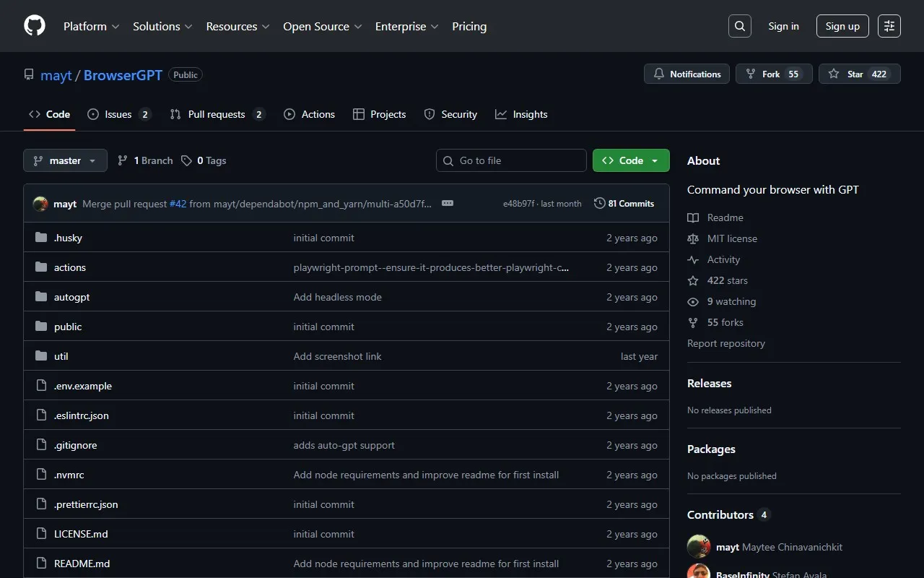The image size is (924, 578).
Task: Click the folder icon beside autogpt
Action: [x=41, y=296]
